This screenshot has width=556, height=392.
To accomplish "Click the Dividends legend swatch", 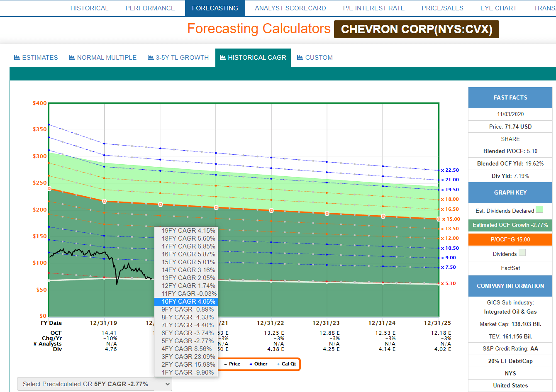I will pos(522,253).
